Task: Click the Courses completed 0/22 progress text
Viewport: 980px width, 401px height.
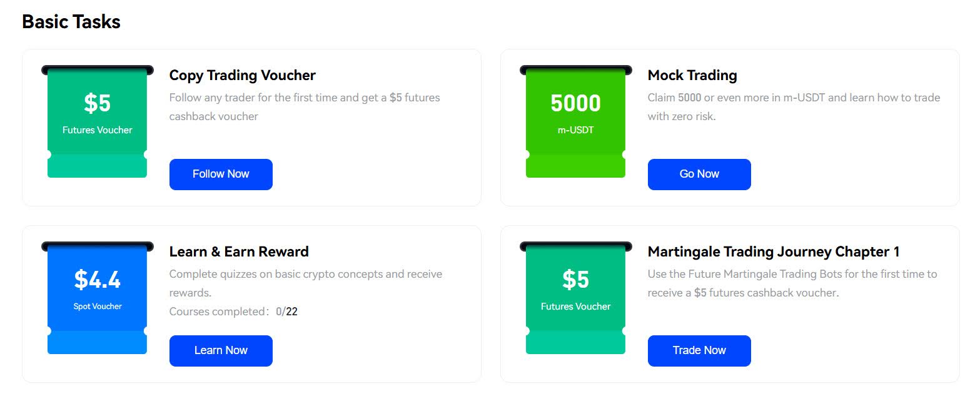Action: point(233,312)
